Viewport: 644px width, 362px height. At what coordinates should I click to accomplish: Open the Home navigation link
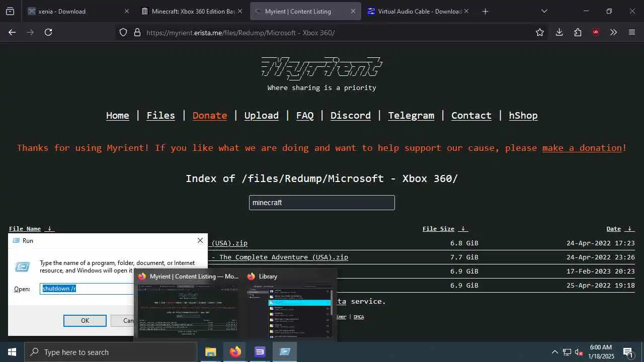(x=118, y=115)
